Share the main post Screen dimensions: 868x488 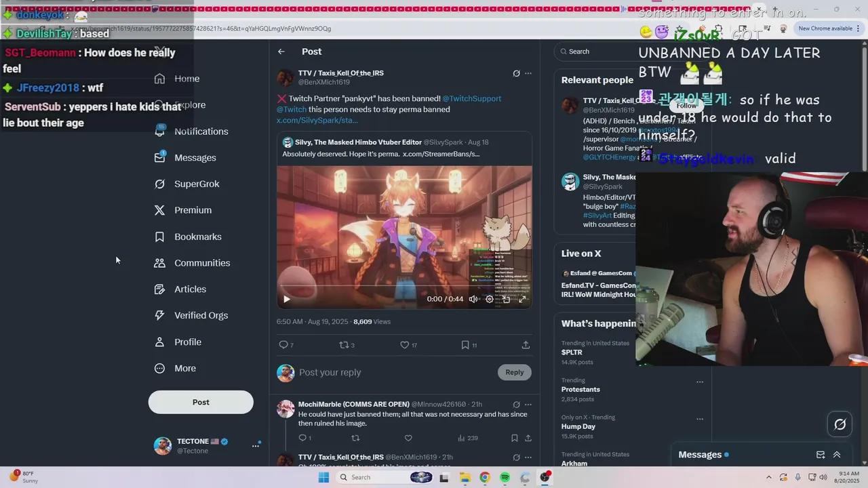(x=526, y=345)
